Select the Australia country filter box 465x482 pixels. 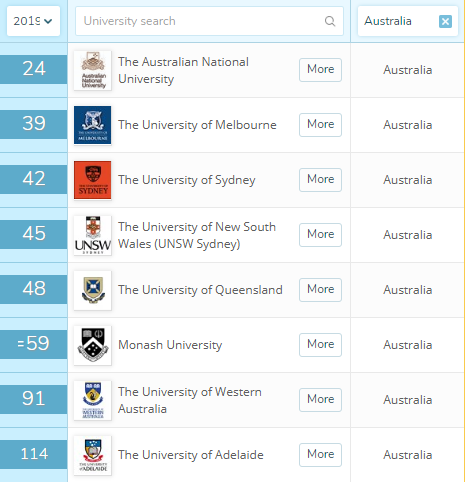408,21
